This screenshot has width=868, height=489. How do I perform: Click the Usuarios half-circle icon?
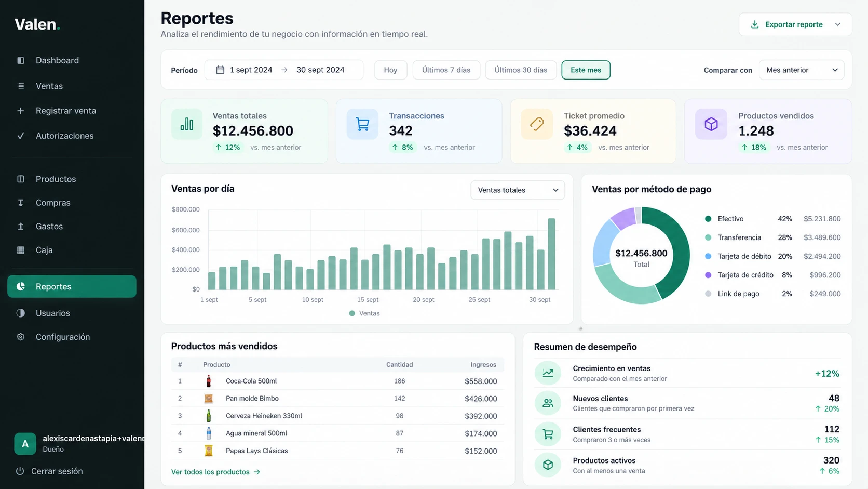[21, 313]
